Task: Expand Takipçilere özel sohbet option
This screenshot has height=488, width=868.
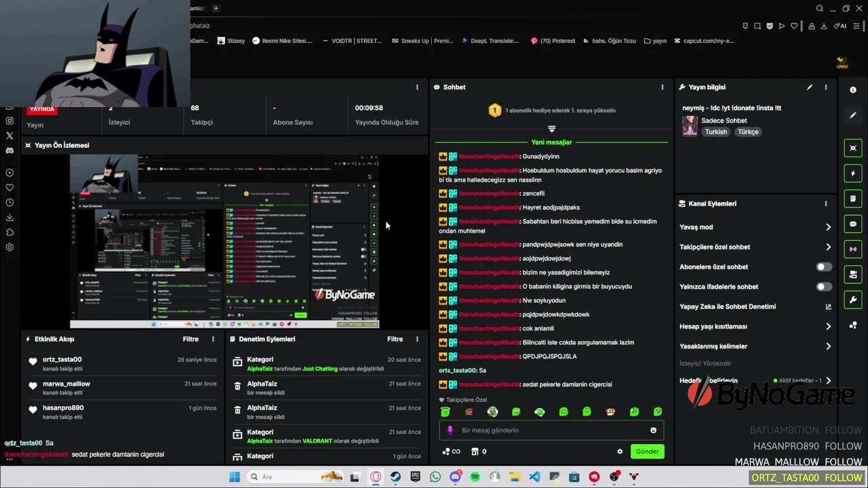Action: point(828,247)
